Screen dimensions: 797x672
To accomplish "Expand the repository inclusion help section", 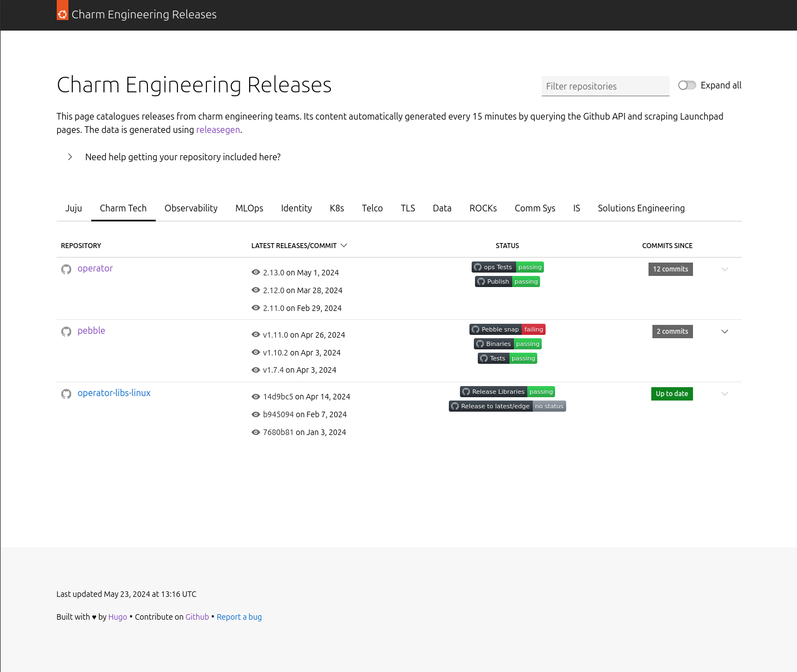I will click(70, 157).
